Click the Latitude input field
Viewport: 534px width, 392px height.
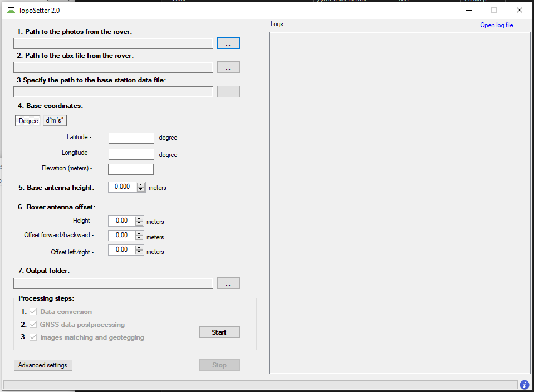click(x=131, y=138)
